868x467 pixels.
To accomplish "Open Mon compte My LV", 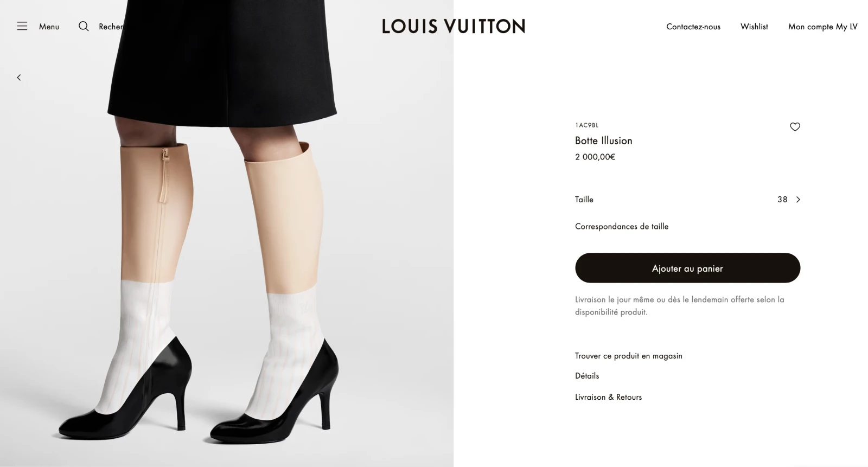I will tap(822, 27).
